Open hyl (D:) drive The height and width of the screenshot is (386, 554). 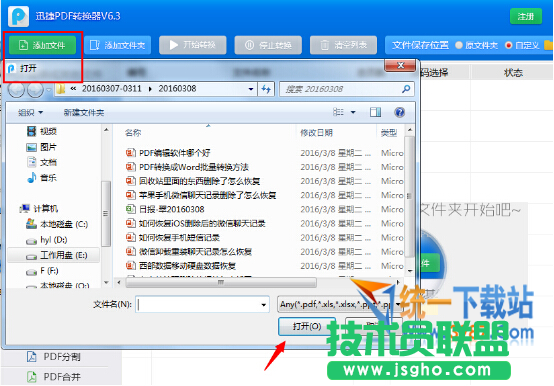coord(47,240)
